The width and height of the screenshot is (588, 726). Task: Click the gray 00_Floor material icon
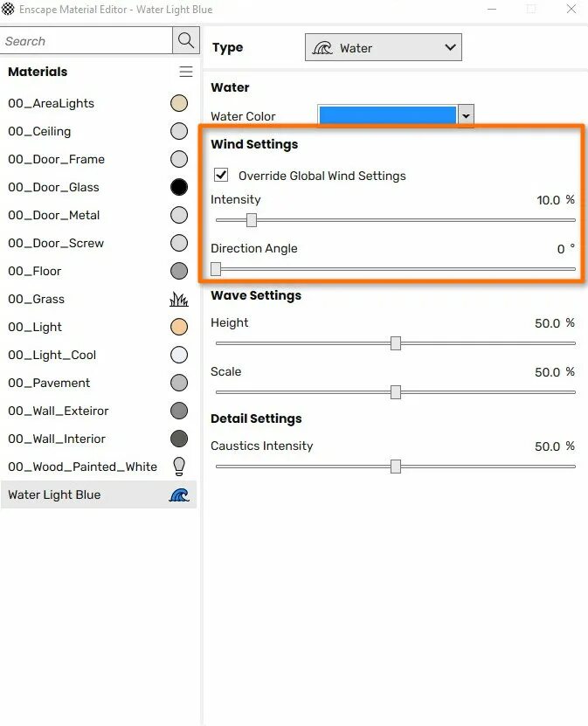179,271
